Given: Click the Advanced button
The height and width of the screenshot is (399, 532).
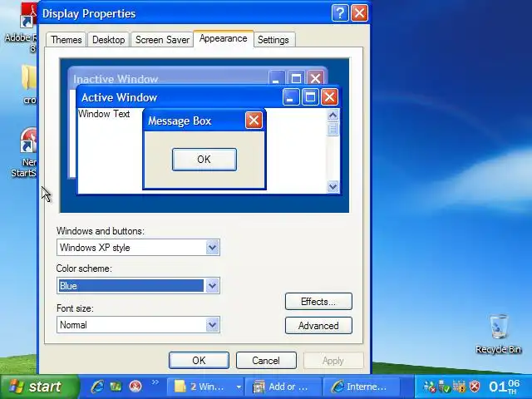Looking at the screenshot, I should [318, 326].
